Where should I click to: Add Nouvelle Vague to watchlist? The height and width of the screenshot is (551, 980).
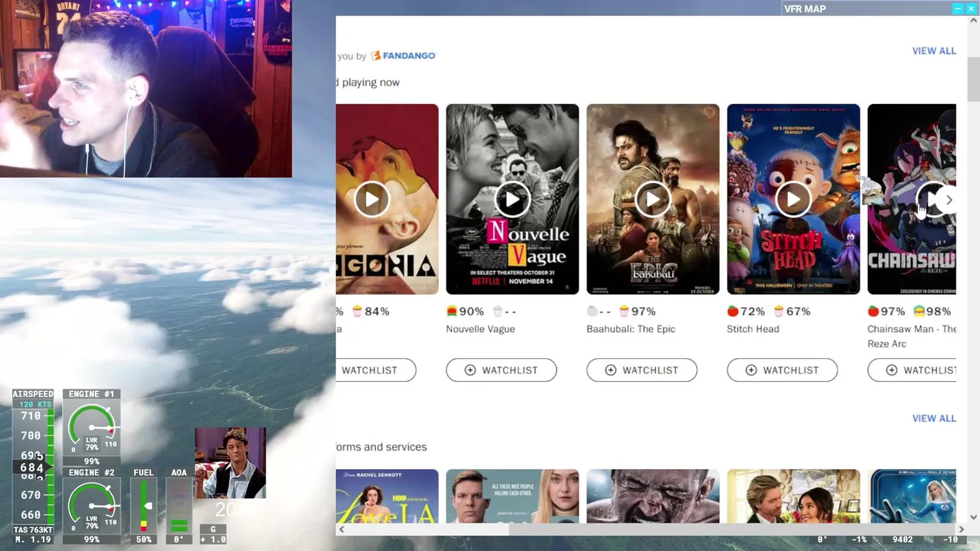point(501,370)
